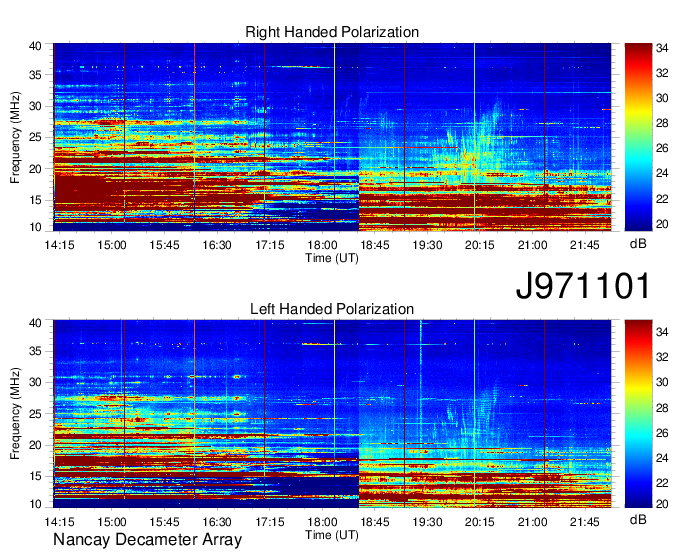
Task: Click the 21:00 tick on bottom plot
Action: click(x=533, y=522)
